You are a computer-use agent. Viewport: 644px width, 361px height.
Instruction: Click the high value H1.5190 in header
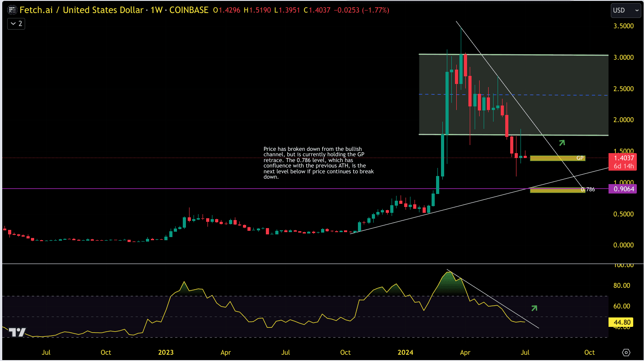(x=257, y=10)
